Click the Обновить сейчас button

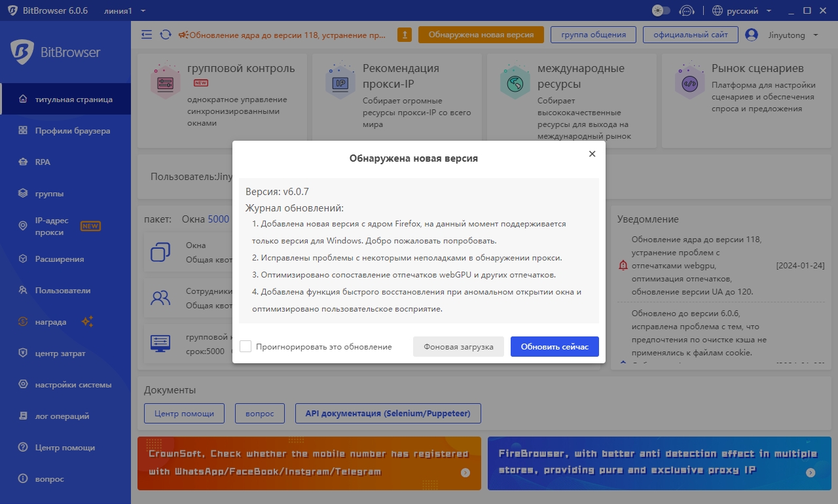pyautogui.click(x=555, y=347)
